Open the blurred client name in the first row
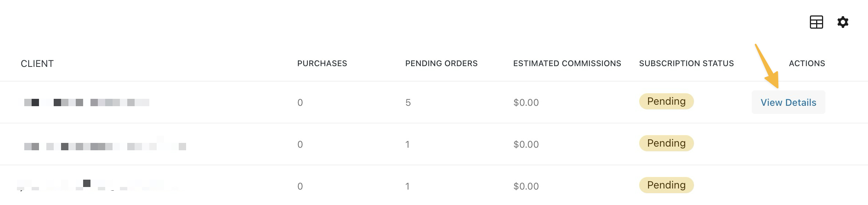The height and width of the screenshot is (205, 868). click(x=86, y=102)
